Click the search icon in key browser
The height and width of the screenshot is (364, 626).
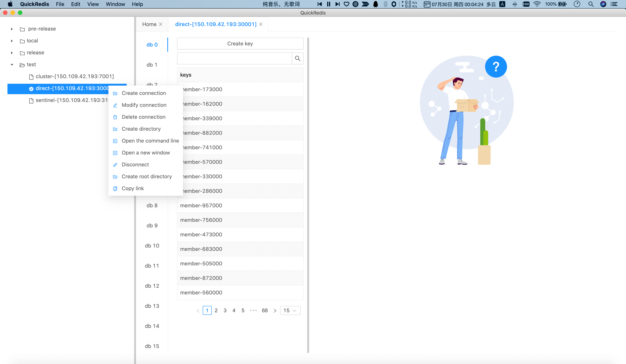[x=298, y=58]
